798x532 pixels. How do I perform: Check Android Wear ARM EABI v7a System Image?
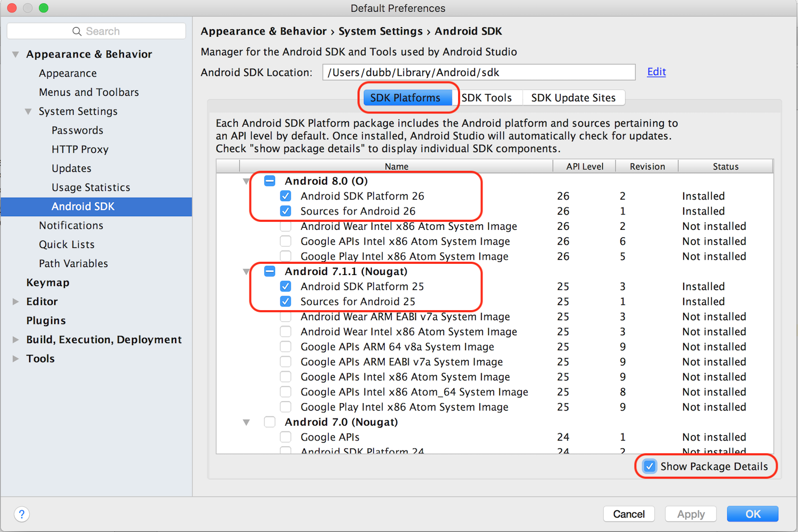pyautogui.click(x=286, y=317)
